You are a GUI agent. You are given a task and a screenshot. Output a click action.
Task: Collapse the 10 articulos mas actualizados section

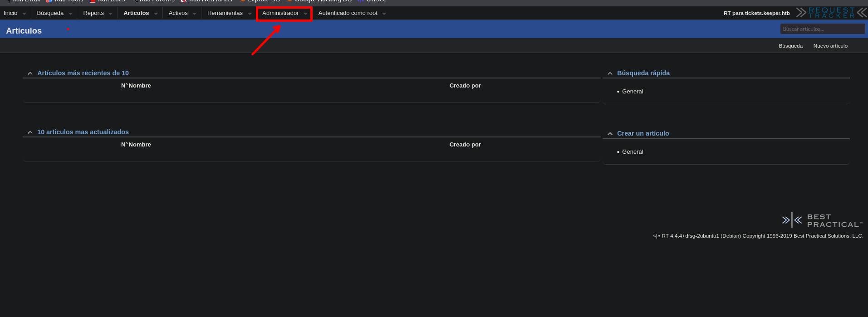pyautogui.click(x=30, y=132)
